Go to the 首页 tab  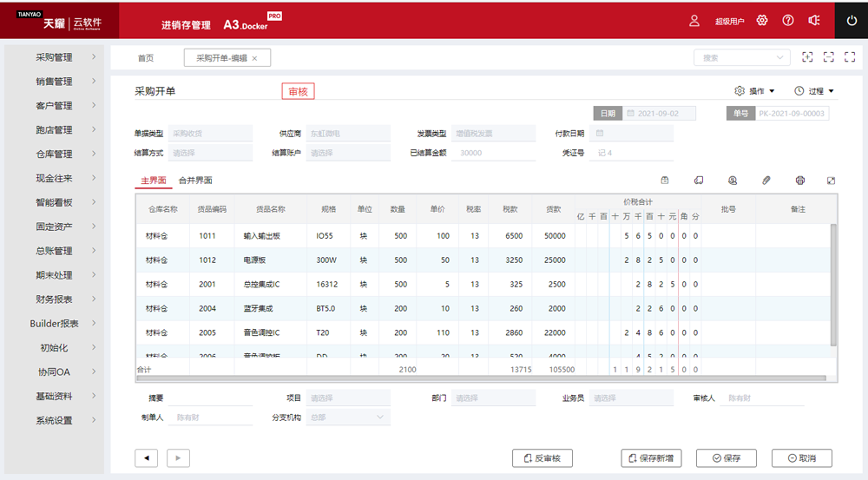146,58
